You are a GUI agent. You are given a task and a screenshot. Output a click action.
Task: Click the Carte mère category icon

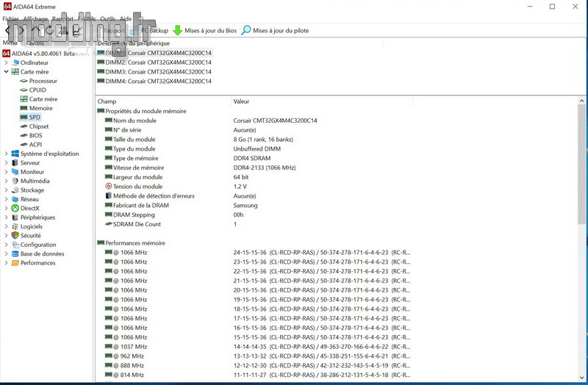(x=15, y=71)
